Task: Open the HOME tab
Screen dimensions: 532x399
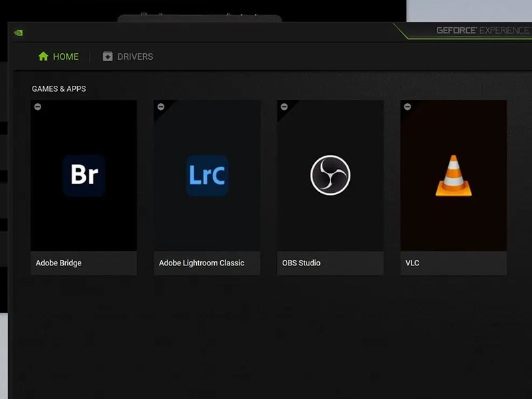Action: 59,57
